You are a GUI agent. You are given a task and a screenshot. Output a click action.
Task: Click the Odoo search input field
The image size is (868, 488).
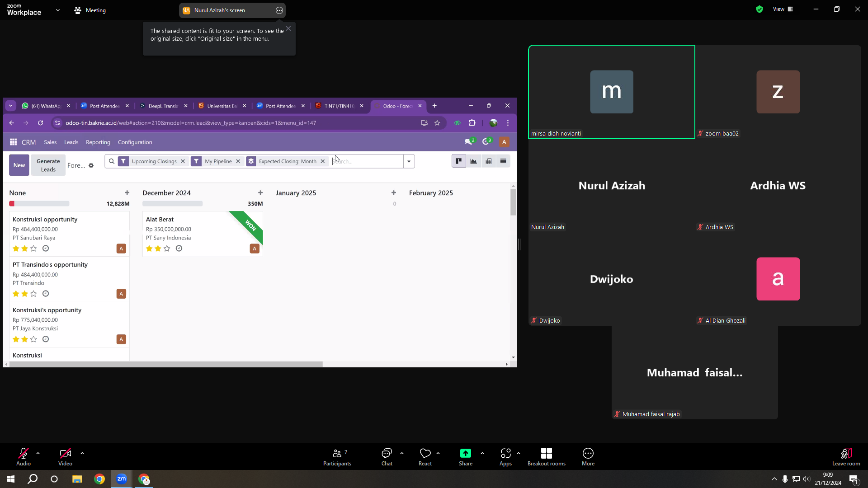(366, 161)
